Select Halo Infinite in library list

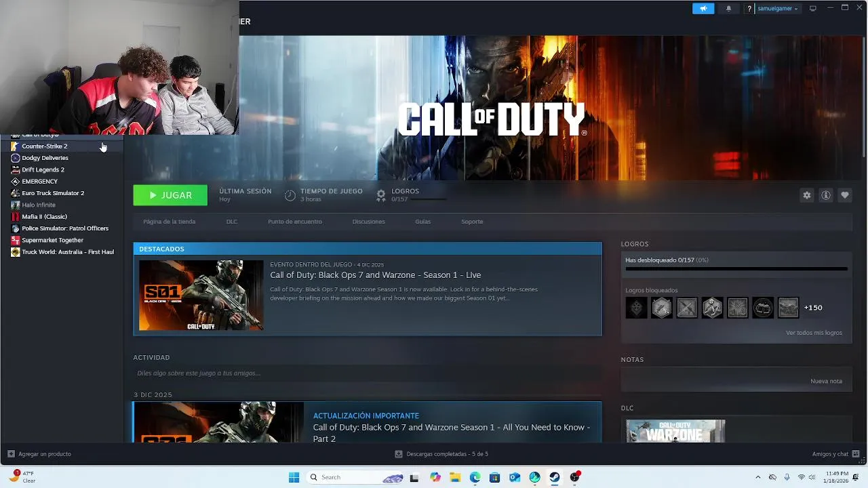coord(62,205)
